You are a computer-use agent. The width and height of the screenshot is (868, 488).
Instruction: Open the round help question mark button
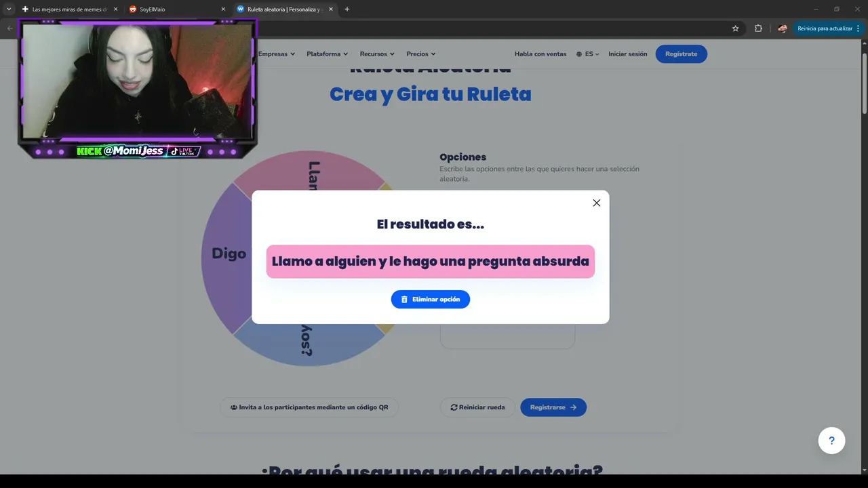831,441
